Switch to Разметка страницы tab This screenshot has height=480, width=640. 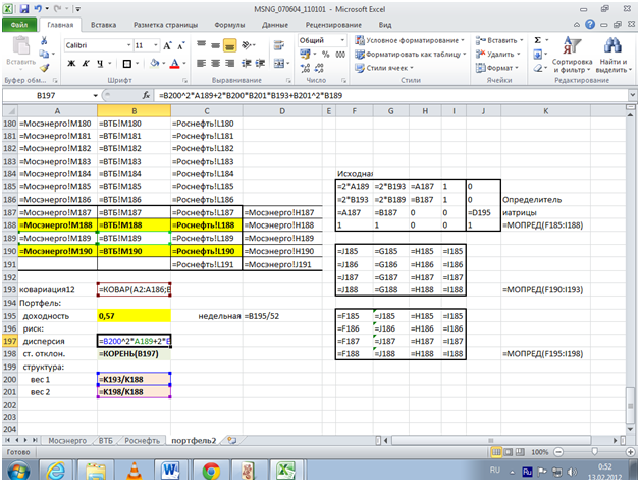tap(166, 25)
